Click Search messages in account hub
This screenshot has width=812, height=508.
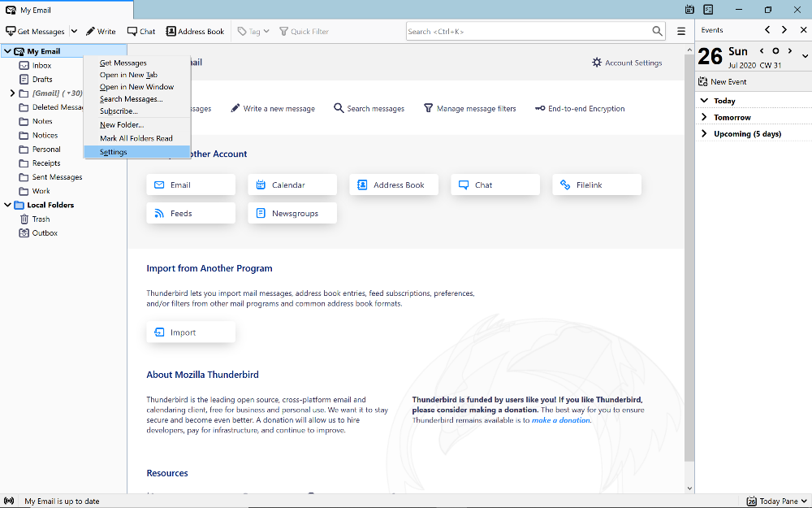click(369, 108)
